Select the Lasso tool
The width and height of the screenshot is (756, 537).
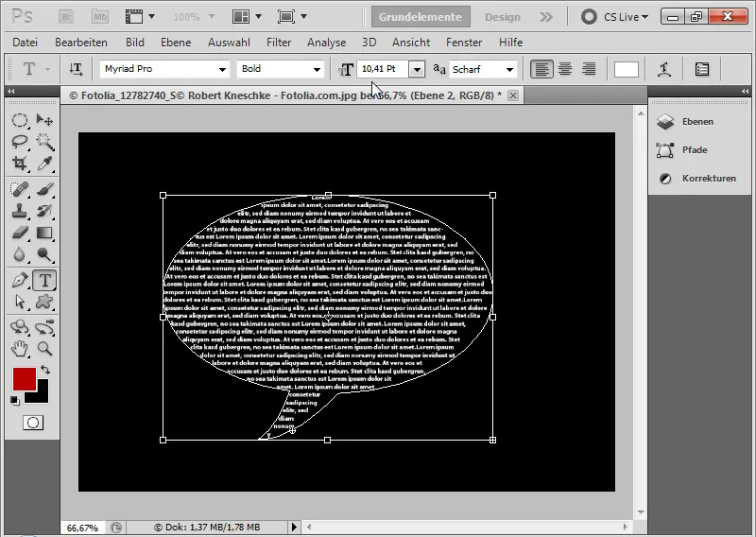(x=20, y=142)
